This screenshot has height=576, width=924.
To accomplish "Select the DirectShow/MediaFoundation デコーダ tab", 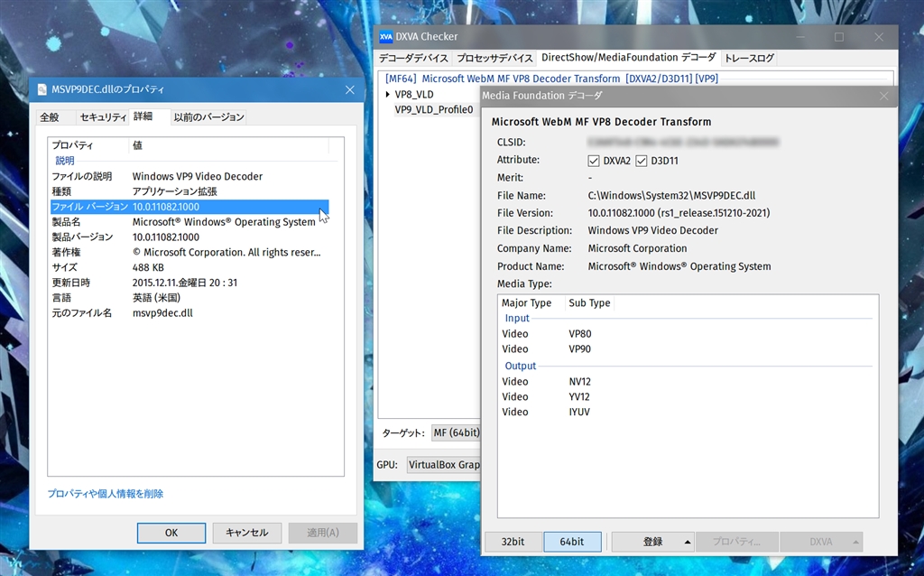I will coord(628,57).
